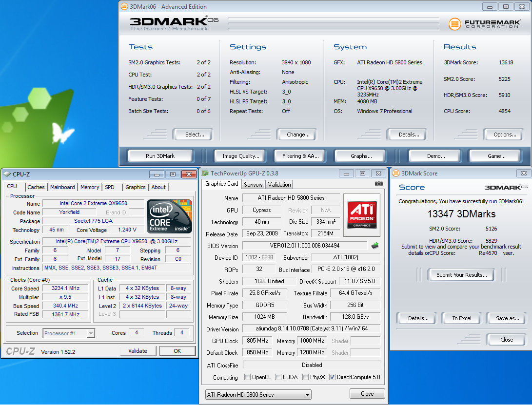Open the SPD tab in CPU-Z
The height and width of the screenshot is (405, 532).
point(110,187)
